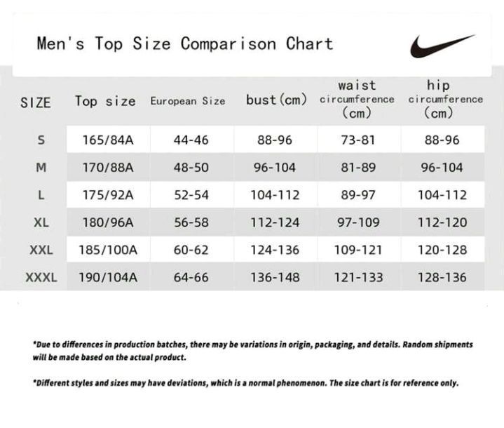Click the Nike swoosh logo

click(x=442, y=46)
